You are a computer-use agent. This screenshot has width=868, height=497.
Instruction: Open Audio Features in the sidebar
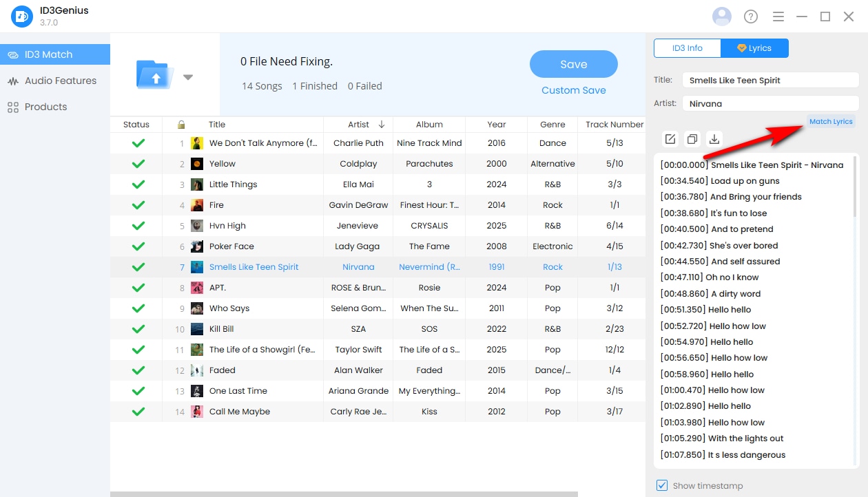pyautogui.click(x=60, y=81)
